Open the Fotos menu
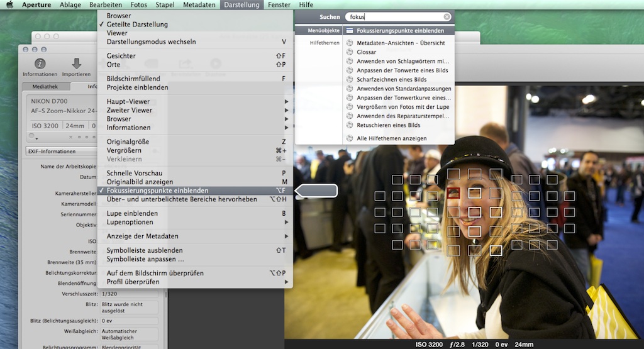The width and height of the screenshot is (644, 349). pos(139,4)
